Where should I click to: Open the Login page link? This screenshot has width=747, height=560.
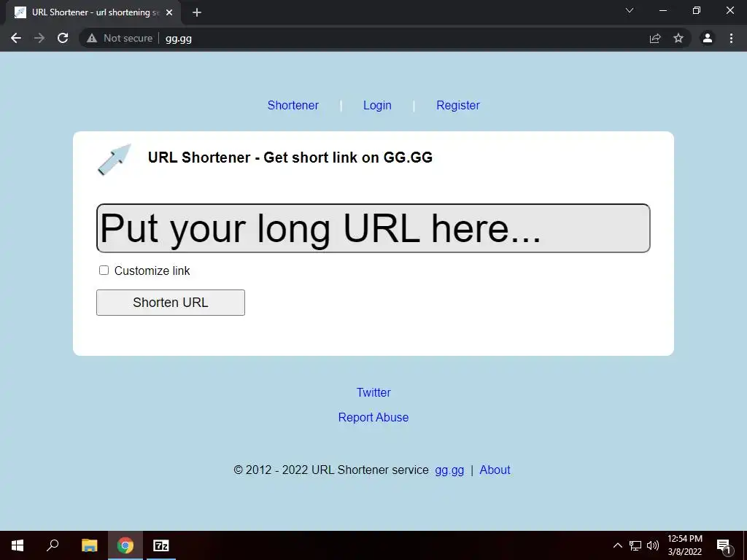pos(377,105)
